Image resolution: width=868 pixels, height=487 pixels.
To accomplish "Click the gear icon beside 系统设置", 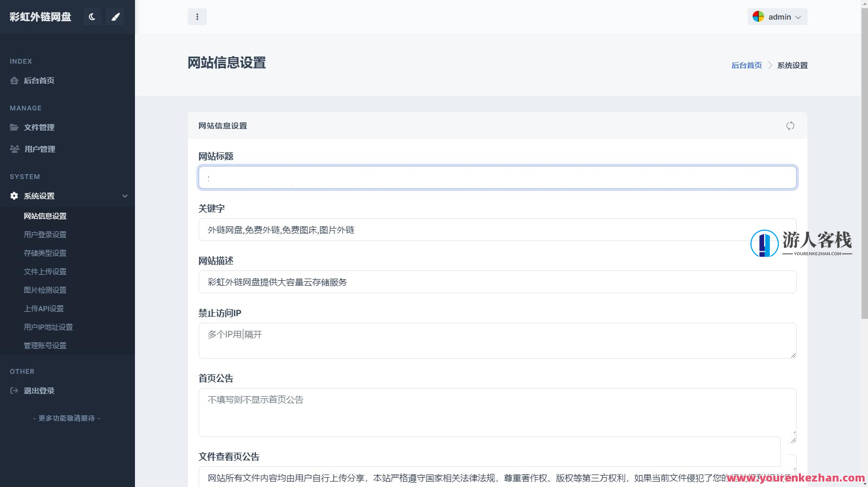I will [x=14, y=196].
